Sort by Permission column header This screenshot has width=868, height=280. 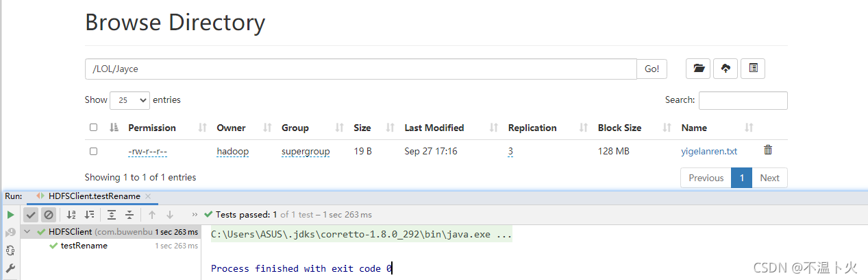152,128
